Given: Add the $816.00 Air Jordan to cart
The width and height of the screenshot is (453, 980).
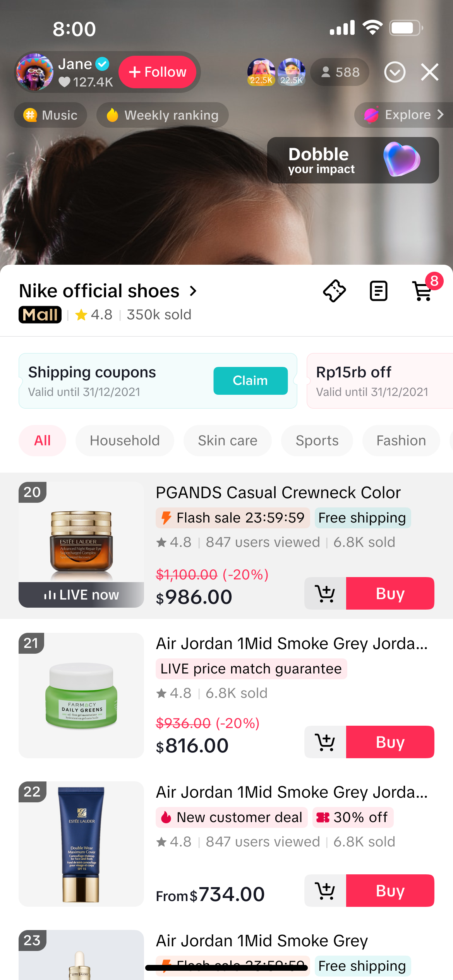Looking at the screenshot, I should pos(325,742).
